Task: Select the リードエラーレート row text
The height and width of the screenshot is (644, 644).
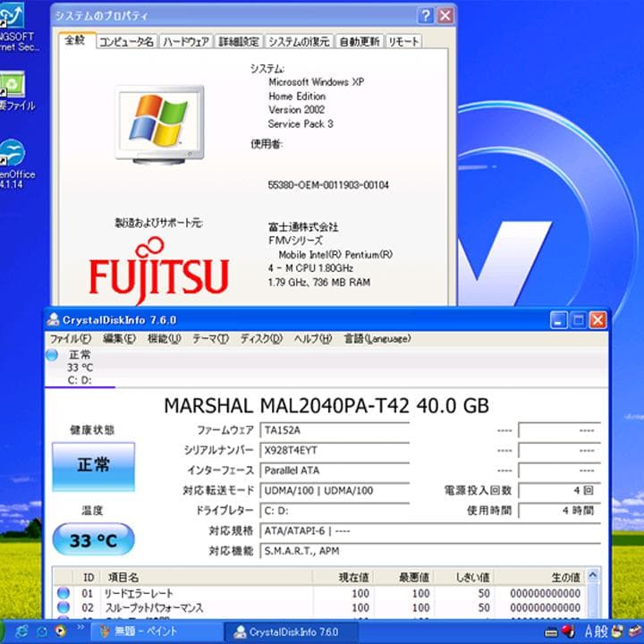Action: pyautogui.click(x=139, y=593)
